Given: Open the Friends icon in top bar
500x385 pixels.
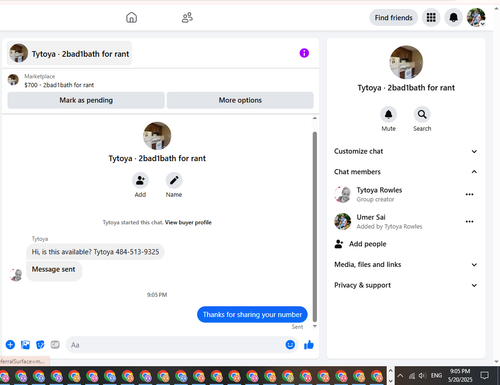Looking at the screenshot, I should point(187,17).
